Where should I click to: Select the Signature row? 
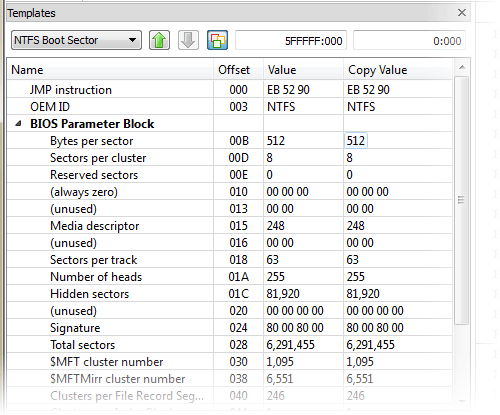230,328
